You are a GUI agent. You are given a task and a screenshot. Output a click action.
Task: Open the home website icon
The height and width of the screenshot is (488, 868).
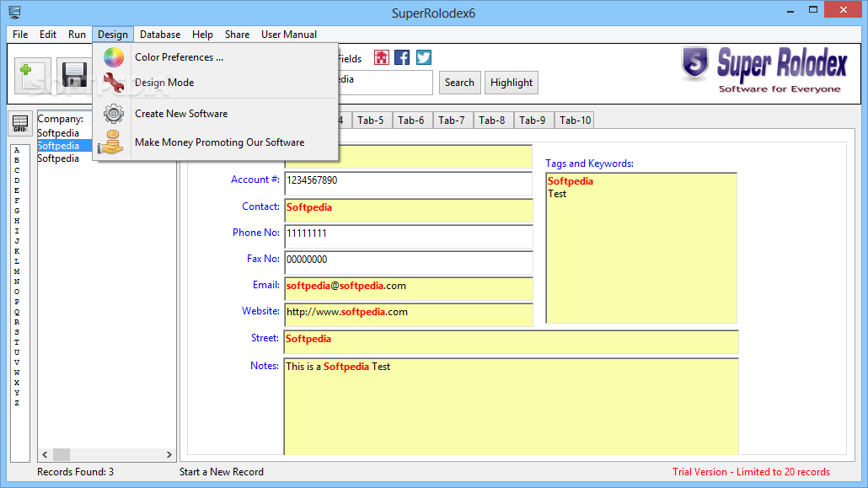(382, 57)
